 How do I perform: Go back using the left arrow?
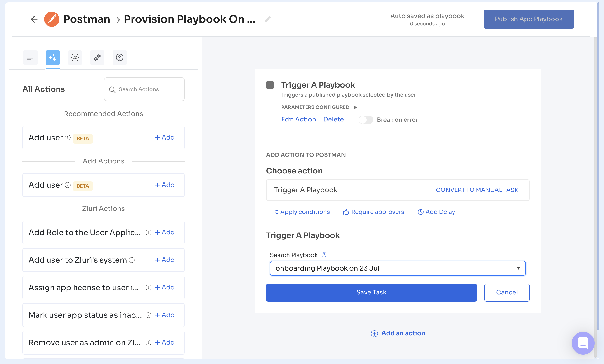pyautogui.click(x=34, y=19)
